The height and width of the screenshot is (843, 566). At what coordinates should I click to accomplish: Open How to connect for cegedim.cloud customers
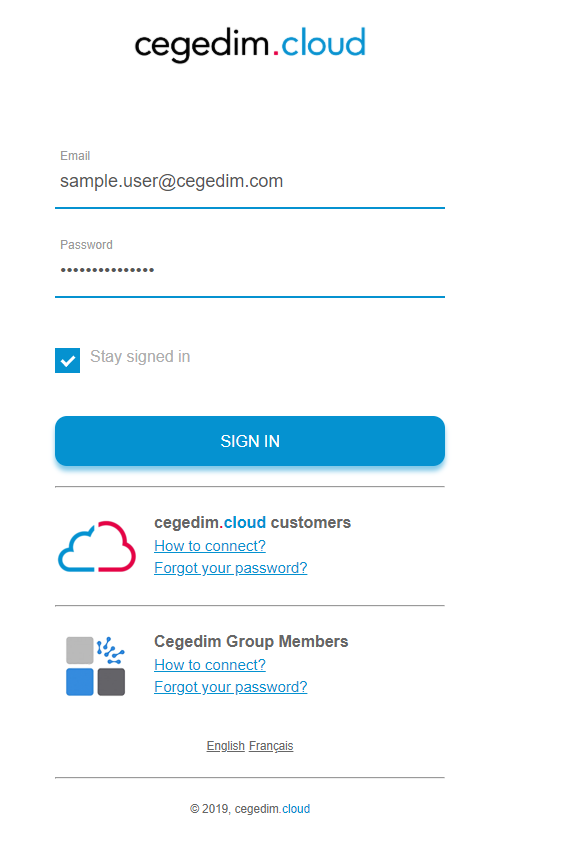click(210, 546)
